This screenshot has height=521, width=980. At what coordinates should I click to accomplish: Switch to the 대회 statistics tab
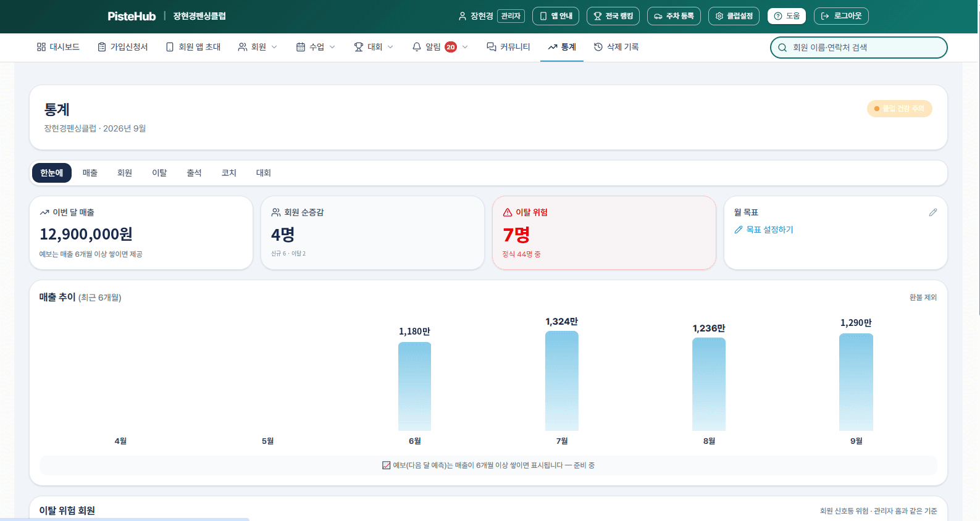point(264,173)
